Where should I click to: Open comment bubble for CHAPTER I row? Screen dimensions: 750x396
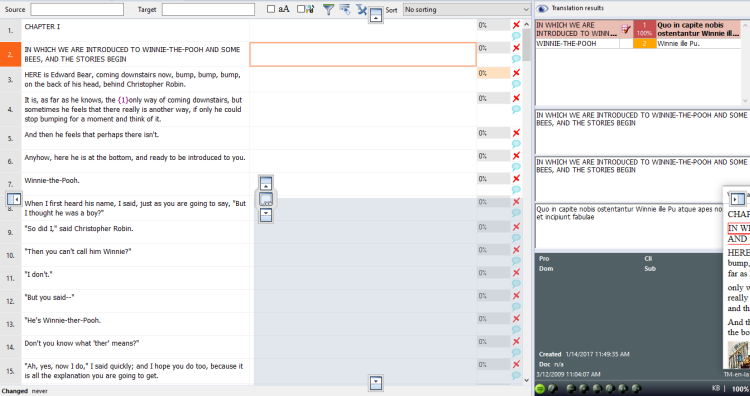pyautogui.click(x=516, y=36)
